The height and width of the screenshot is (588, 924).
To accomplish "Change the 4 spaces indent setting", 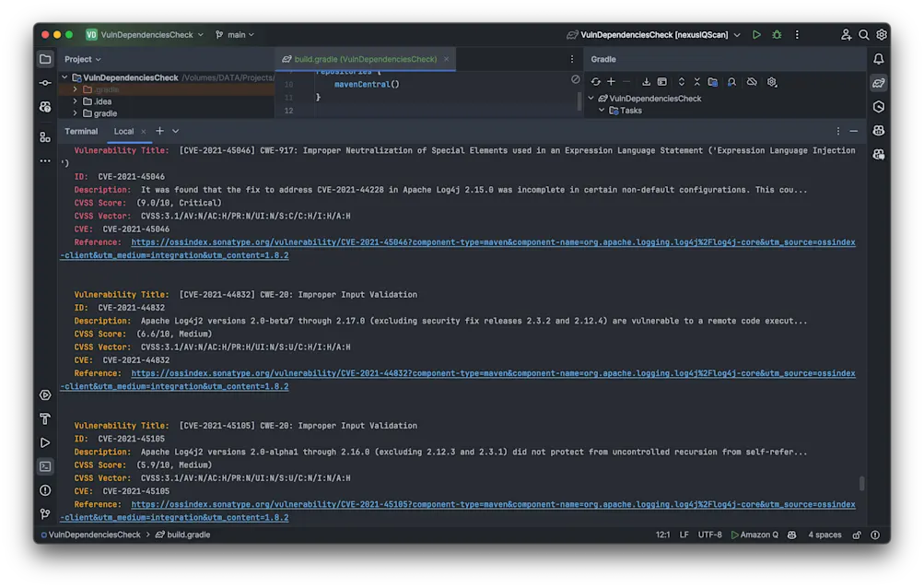I will [x=825, y=535].
